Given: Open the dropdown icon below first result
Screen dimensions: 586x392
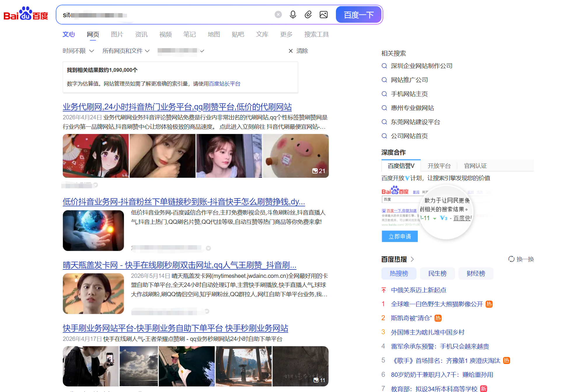Looking at the screenshot, I should point(96,185).
